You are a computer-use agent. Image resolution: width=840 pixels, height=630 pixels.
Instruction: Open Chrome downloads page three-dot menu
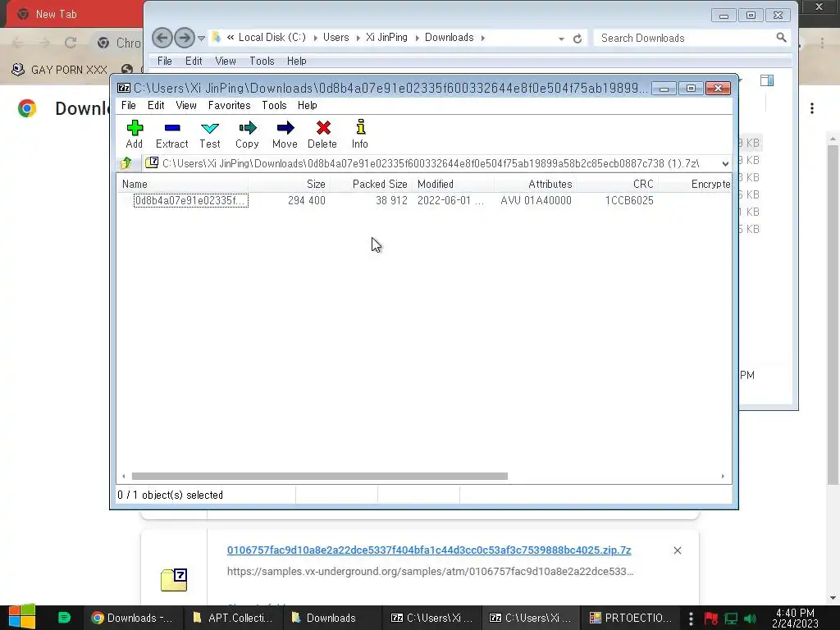pyautogui.click(x=812, y=108)
